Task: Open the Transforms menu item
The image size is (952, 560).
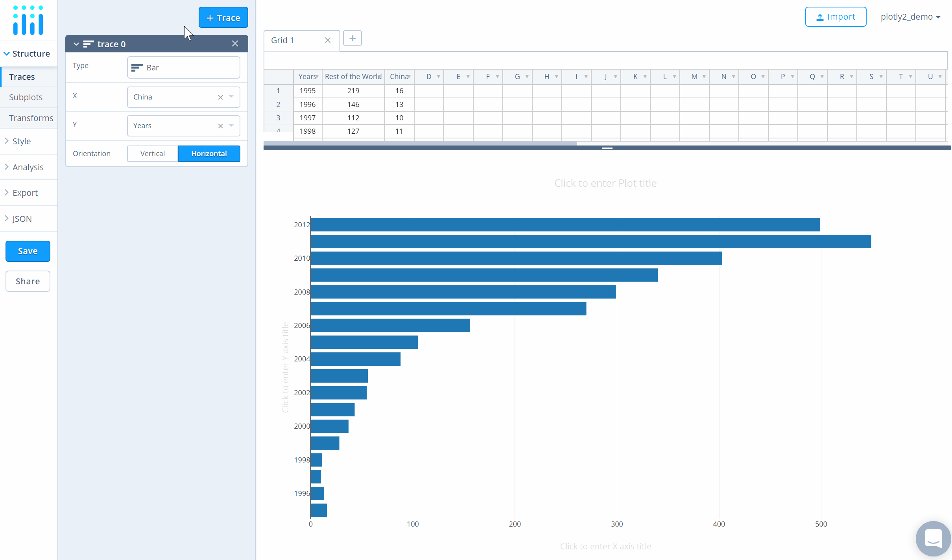Action: click(31, 118)
